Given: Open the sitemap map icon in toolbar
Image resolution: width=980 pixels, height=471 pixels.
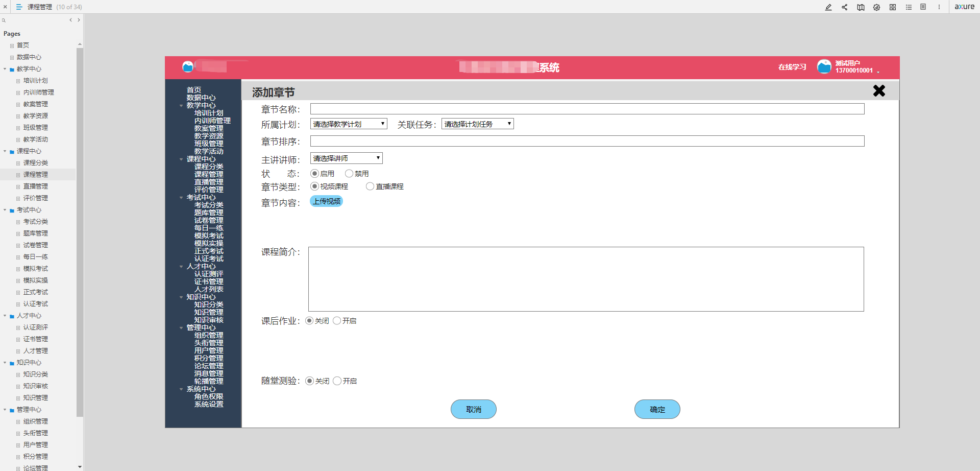Looking at the screenshot, I should pyautogui.click(x=861, y=7).
